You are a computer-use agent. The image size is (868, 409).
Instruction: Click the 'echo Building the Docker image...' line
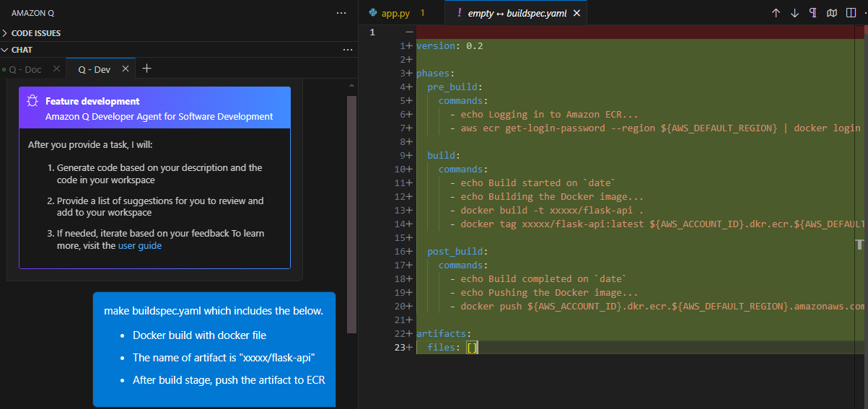547,196
